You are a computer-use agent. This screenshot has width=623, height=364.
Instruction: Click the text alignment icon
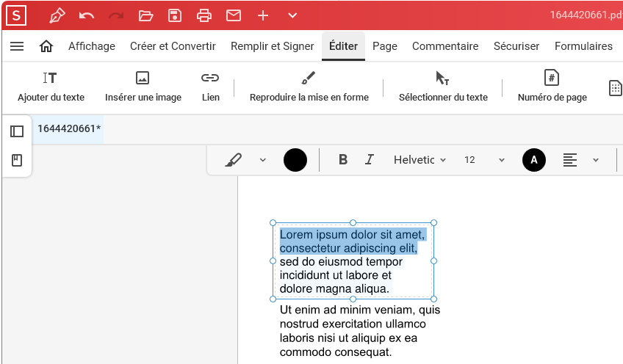pos(570,160)
